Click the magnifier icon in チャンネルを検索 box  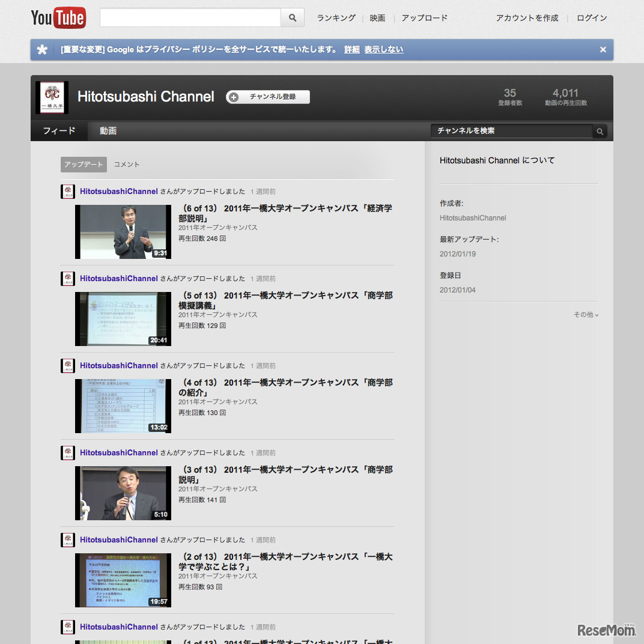click(599, 131)
